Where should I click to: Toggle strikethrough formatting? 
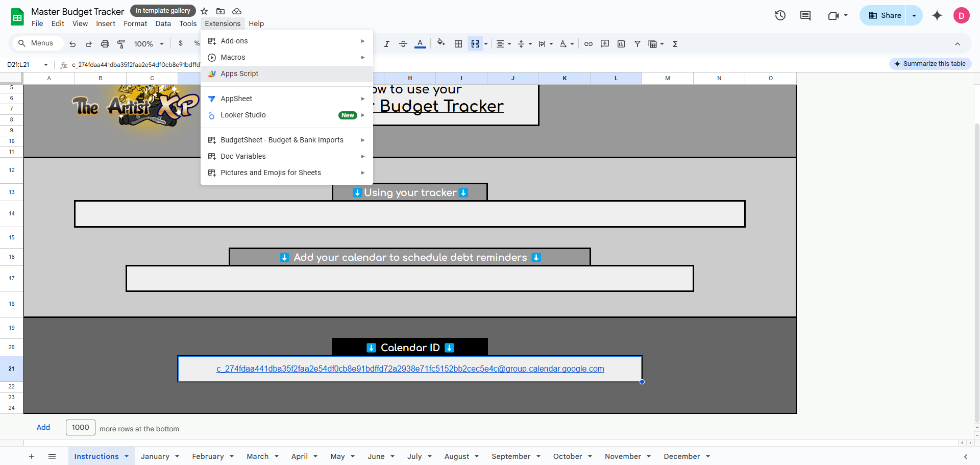pos(403,44)
